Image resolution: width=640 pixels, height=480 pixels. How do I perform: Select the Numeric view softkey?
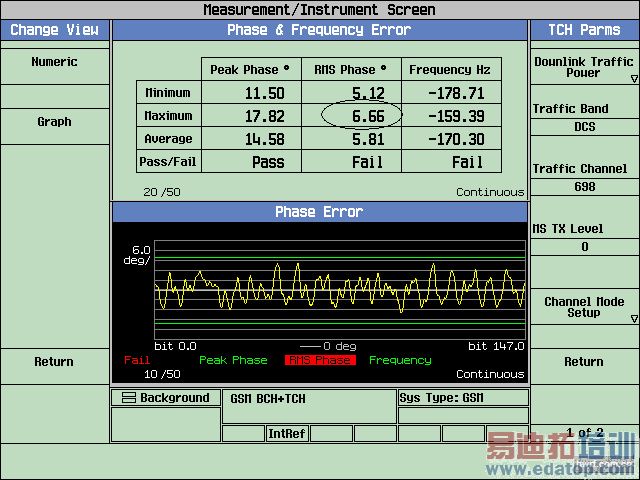point(54,62)
